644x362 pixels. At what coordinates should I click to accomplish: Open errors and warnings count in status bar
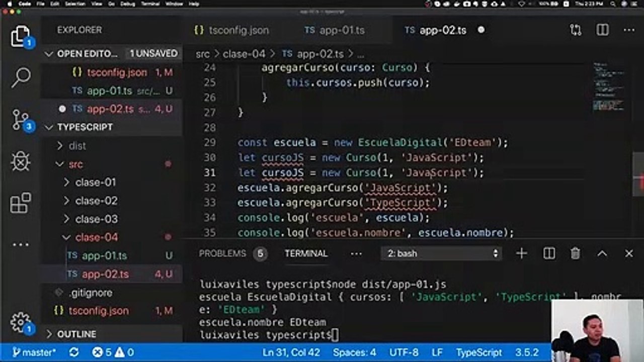[113, 352]
